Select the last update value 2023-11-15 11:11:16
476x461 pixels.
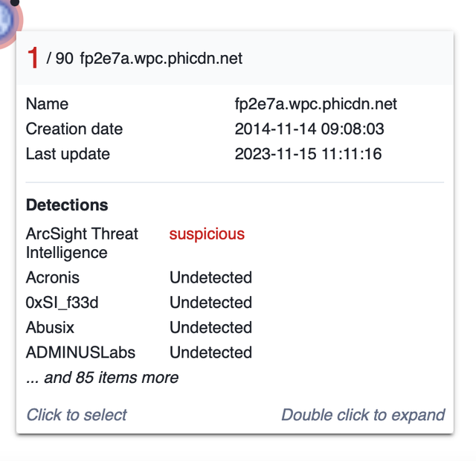click(308, 154)
